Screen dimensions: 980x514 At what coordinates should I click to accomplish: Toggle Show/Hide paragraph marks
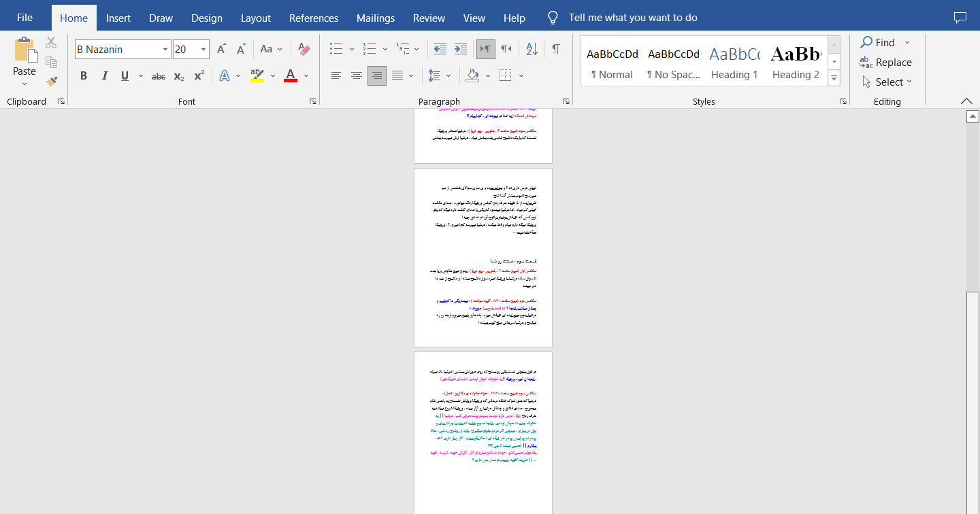556,49
